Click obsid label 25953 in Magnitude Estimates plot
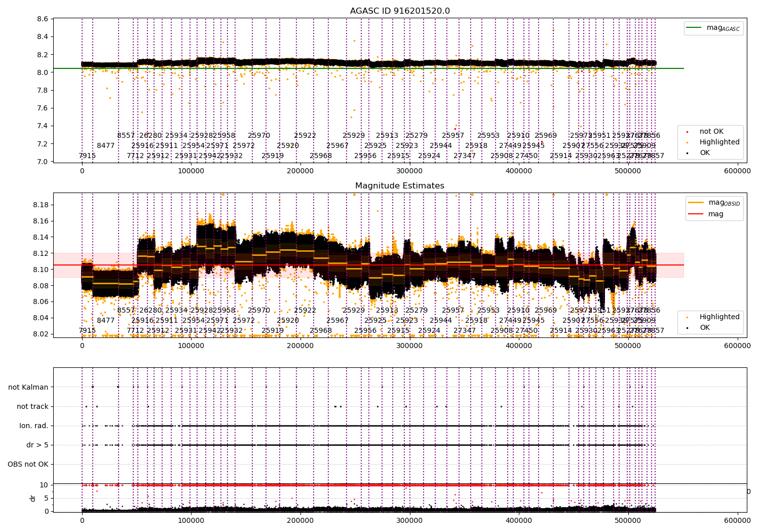This screenshot has height=532, width=760. coord(488,310)
